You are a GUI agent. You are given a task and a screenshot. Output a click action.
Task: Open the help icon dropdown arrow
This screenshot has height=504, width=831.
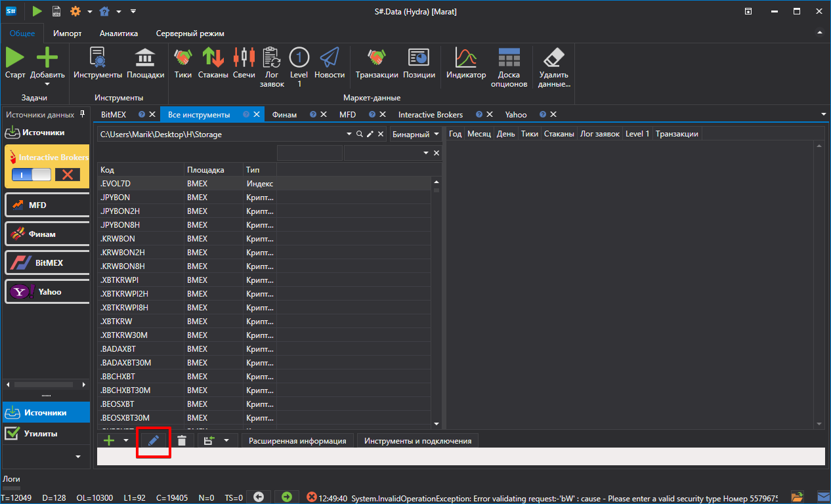[x=119, y=12]
